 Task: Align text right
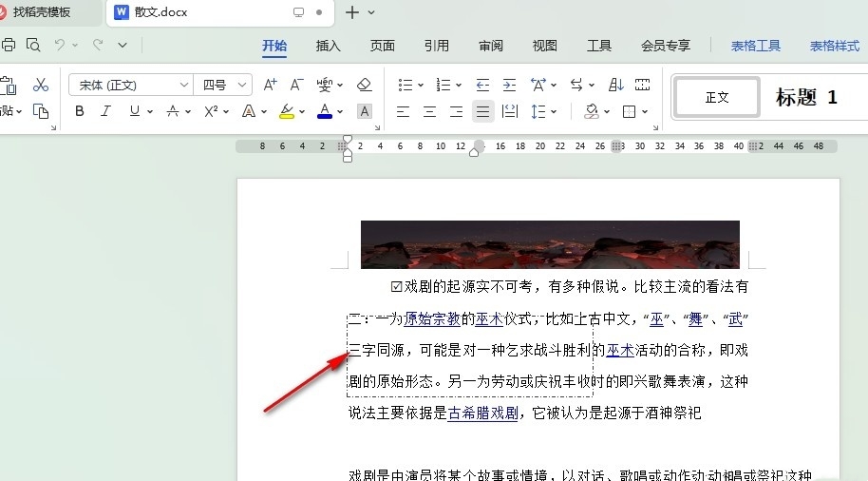(456, 112)
